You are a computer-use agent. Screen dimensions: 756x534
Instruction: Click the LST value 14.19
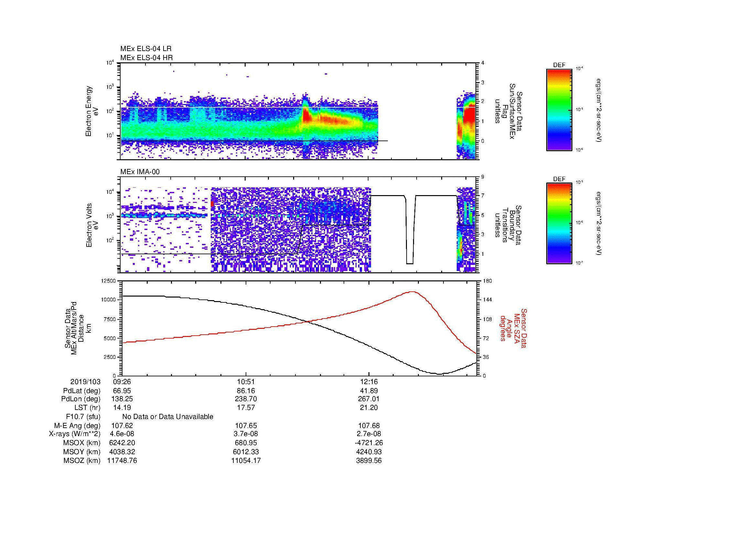tap(122, 408)
